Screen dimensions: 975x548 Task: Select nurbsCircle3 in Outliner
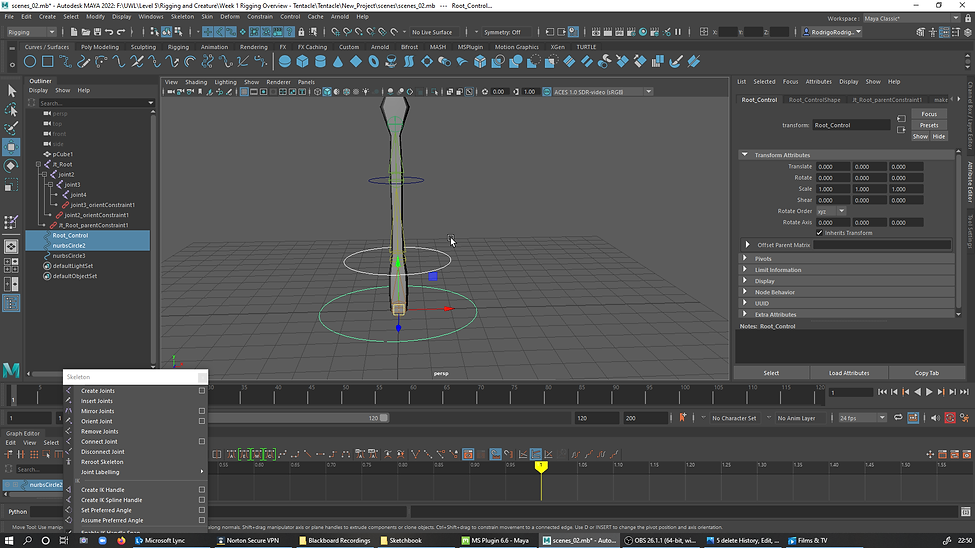point(69,256)
